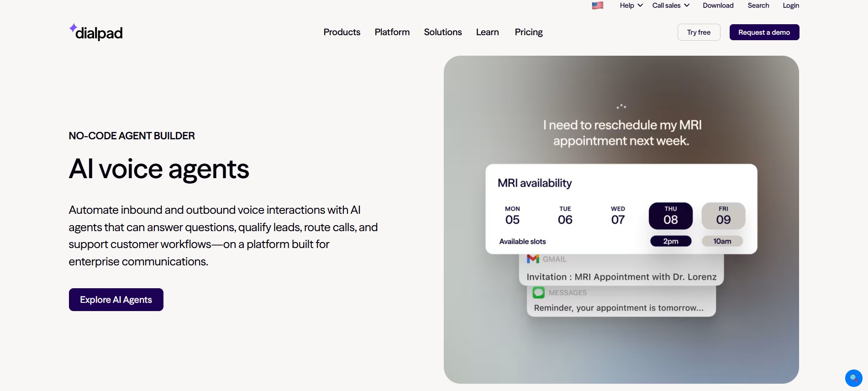
Task: Click the Gmail invitation notification text
Action: click(x=621, y=277)
